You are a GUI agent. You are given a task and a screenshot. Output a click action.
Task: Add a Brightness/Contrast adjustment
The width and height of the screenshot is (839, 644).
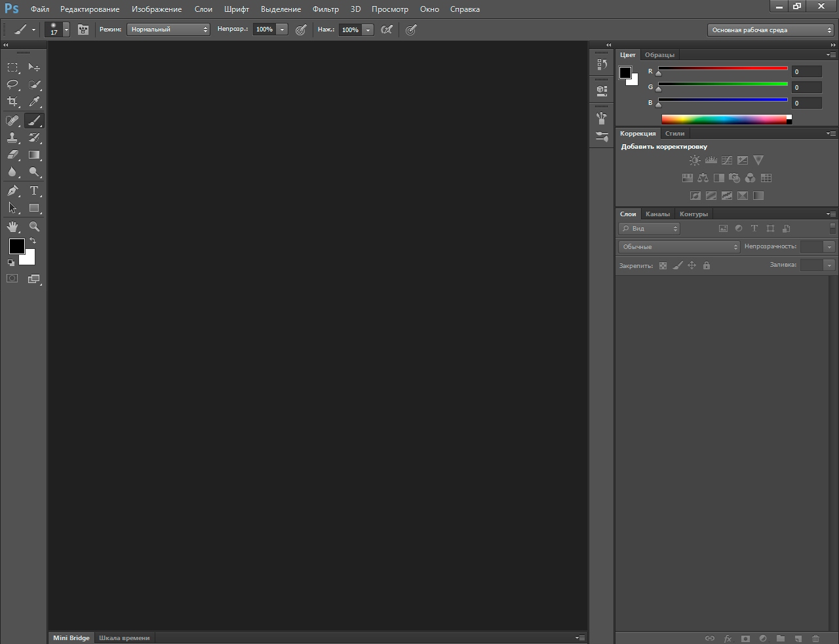click(x=695, y=160)
